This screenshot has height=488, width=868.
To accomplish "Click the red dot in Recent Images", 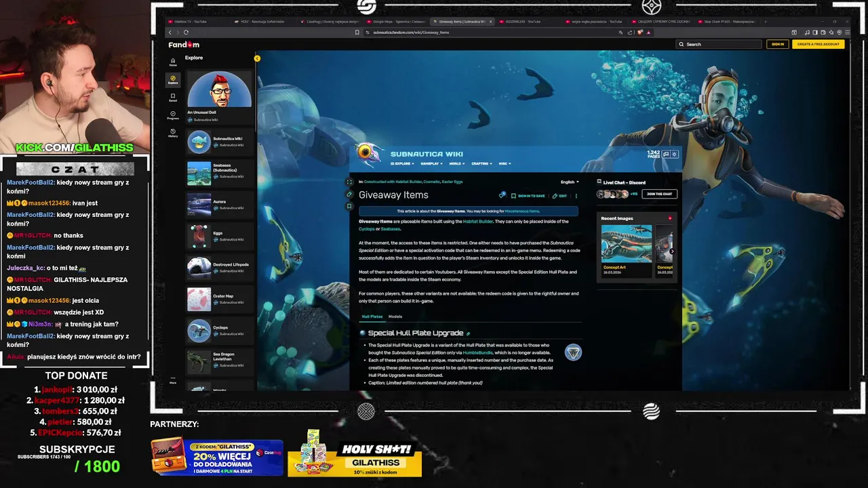I will [x=670, y=218].
